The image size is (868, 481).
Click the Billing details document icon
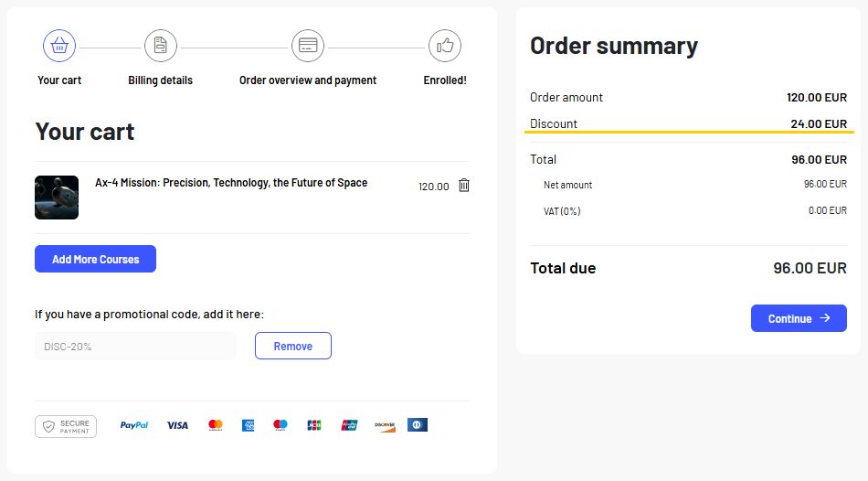[x=161, y=46]
